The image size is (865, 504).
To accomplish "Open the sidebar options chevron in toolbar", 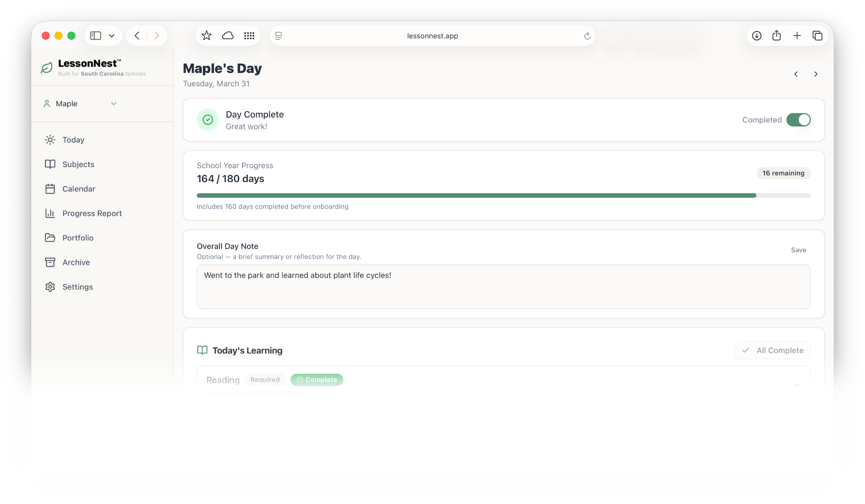I will (x=112, y=36).
